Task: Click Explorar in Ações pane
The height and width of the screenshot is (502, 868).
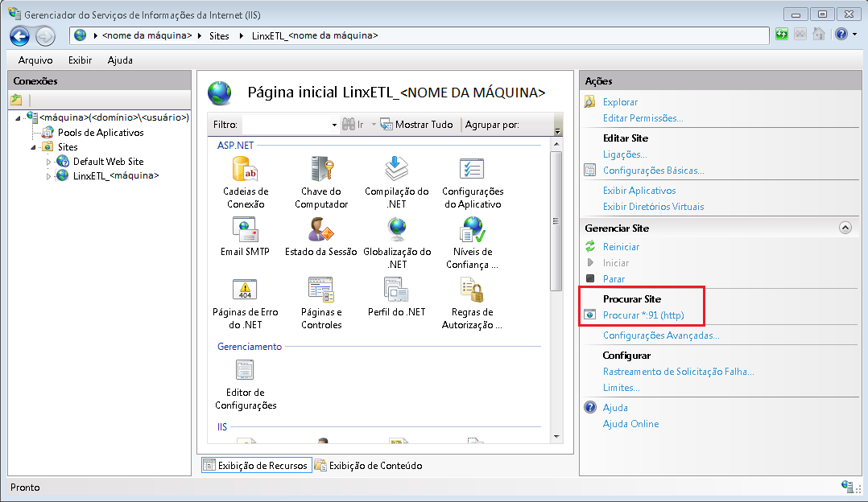Action: pyautogui.click(x=620, y=101)
